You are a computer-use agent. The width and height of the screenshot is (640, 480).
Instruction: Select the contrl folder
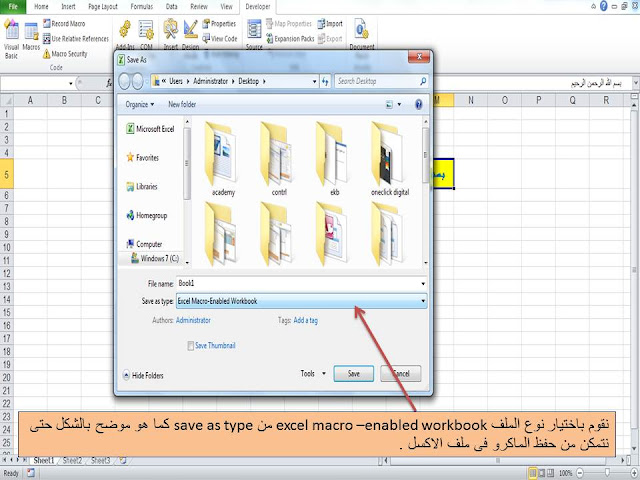click(279, 159)
